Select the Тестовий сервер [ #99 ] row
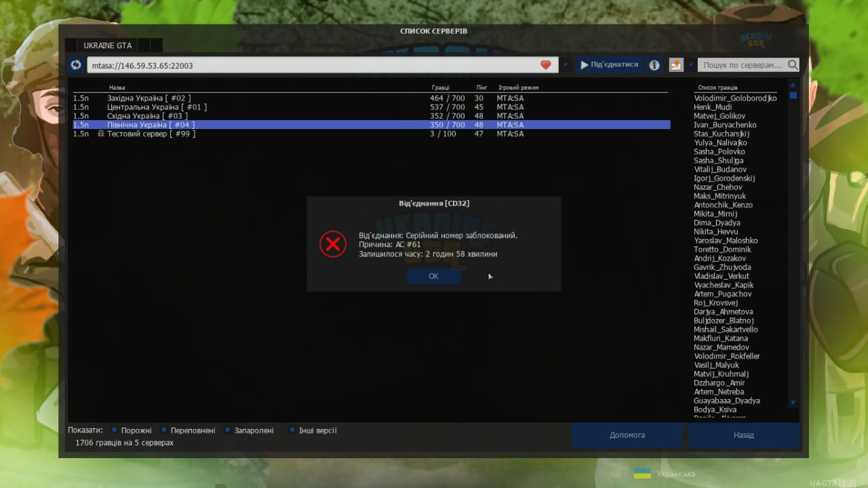 [371, 134]
